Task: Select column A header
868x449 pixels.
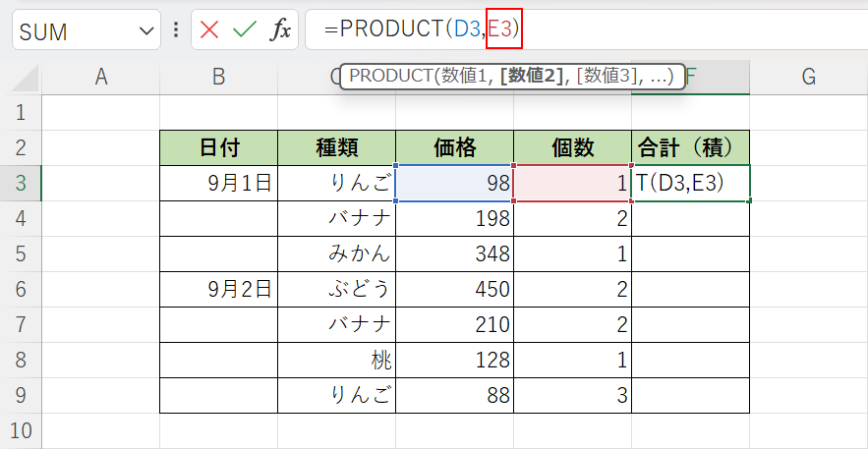Action: click(x=100, y=78)
